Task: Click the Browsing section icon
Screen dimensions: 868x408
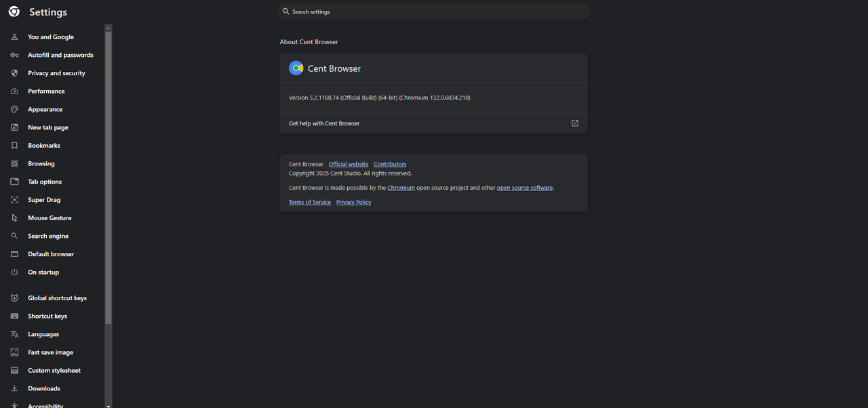Action: [14, 163]
